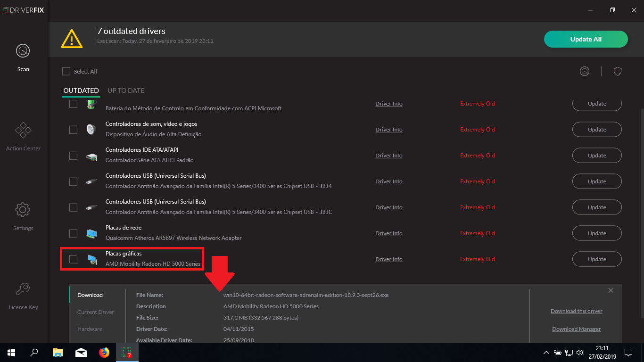Image resolution: width=644 pixels, height=362 pixels.
Task: Check the ACPI battery driver checkbox
Action: coord(73,104)
